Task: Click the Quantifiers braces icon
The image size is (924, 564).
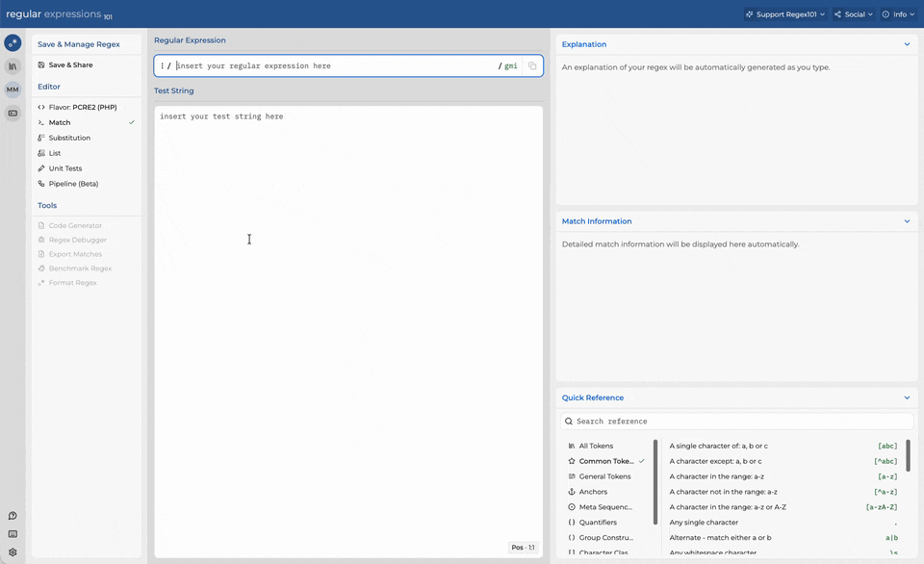Action: pos(572,523)
